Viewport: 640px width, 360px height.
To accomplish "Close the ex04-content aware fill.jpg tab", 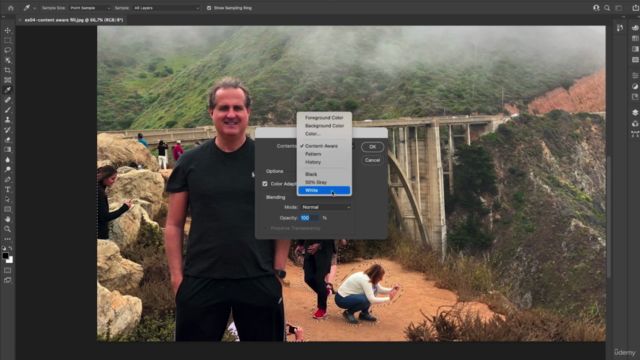I will [20, 20].
